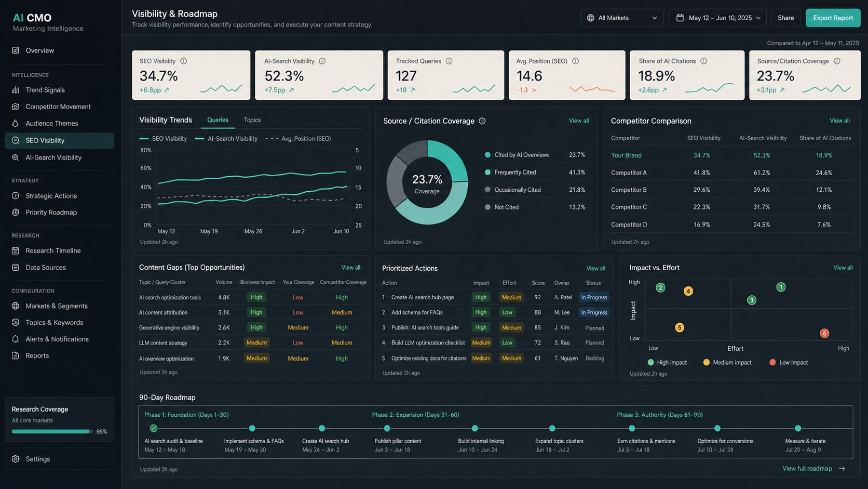This screenshot has height=489, width=868.
Task: Click the AI search optimization tools topic
Action: 170,298
